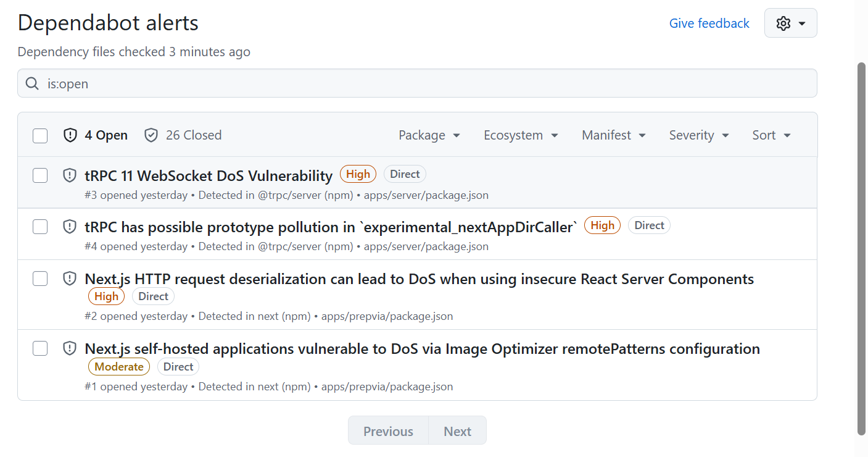Open the Manifest filter dropdown

pos(614,135)
